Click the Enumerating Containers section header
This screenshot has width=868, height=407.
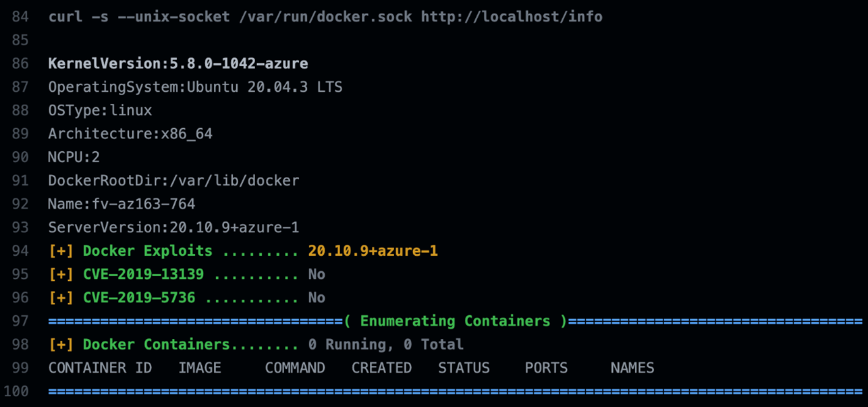(x=455, y=321)
